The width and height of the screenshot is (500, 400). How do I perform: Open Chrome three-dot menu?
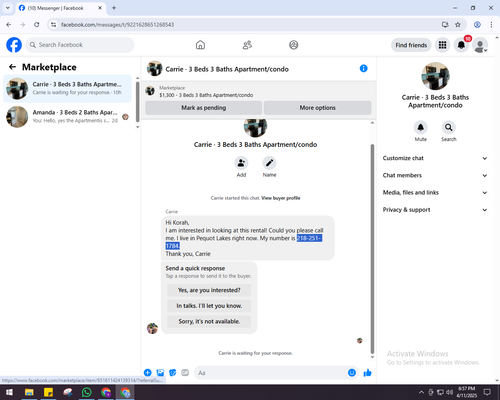pos(491,24)
